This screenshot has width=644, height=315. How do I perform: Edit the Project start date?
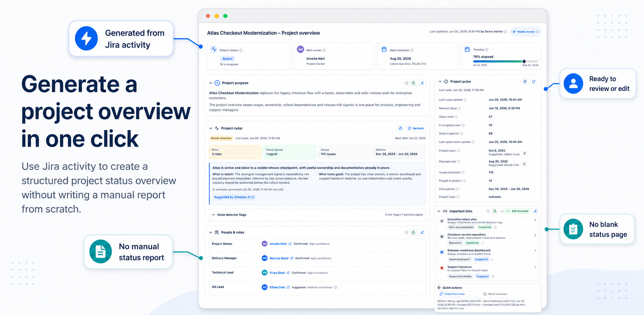pyautogui.click(x=524, y=153)
